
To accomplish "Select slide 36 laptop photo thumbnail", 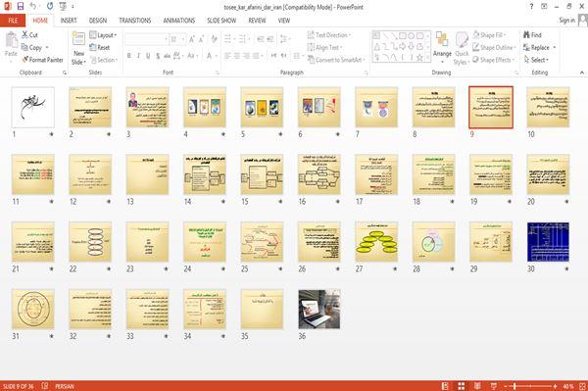I will point(319,310).
